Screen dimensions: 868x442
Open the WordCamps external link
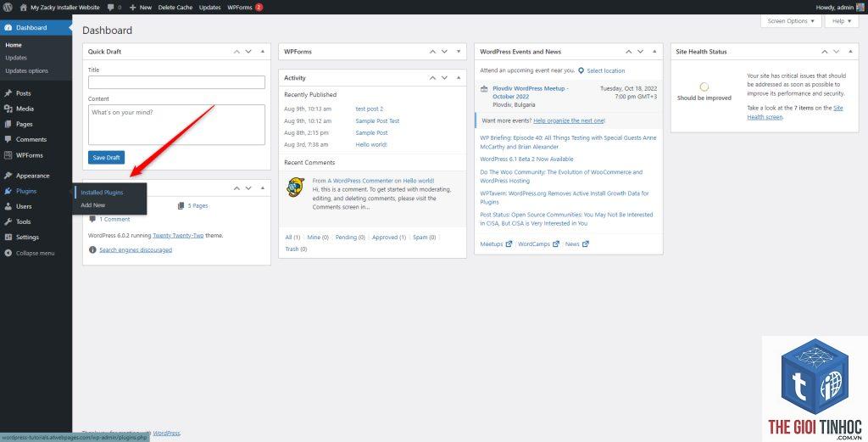(538, 243)
